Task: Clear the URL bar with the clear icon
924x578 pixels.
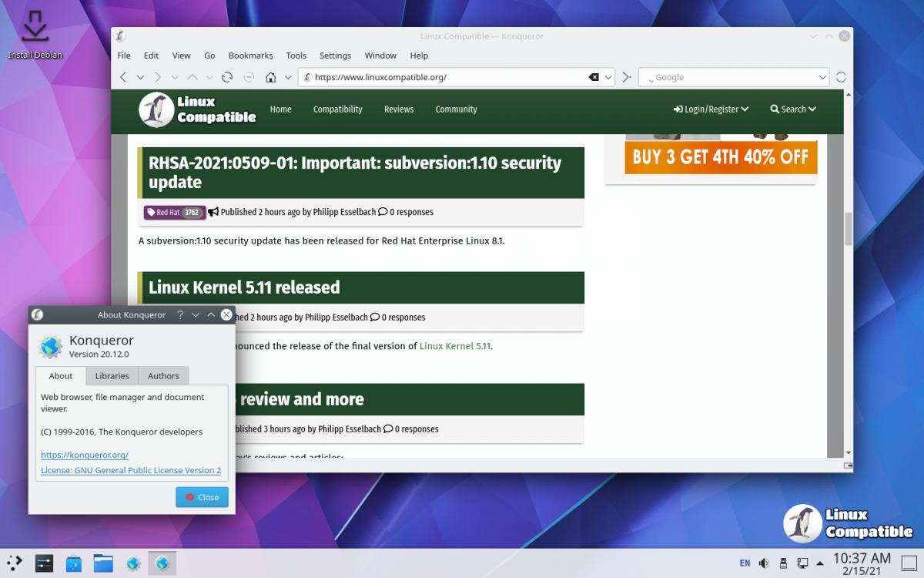Action: (x=594, y=77)
